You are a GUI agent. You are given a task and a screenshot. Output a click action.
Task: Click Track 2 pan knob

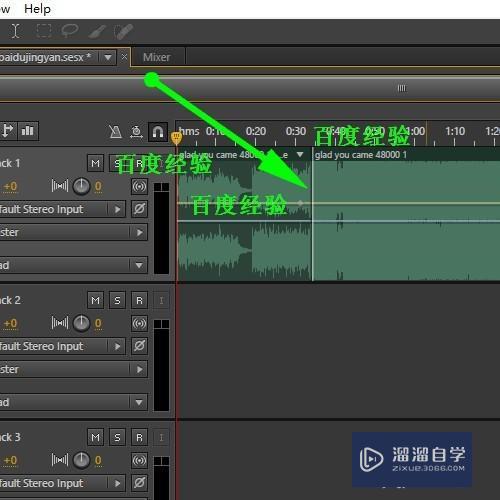point(81,323)
